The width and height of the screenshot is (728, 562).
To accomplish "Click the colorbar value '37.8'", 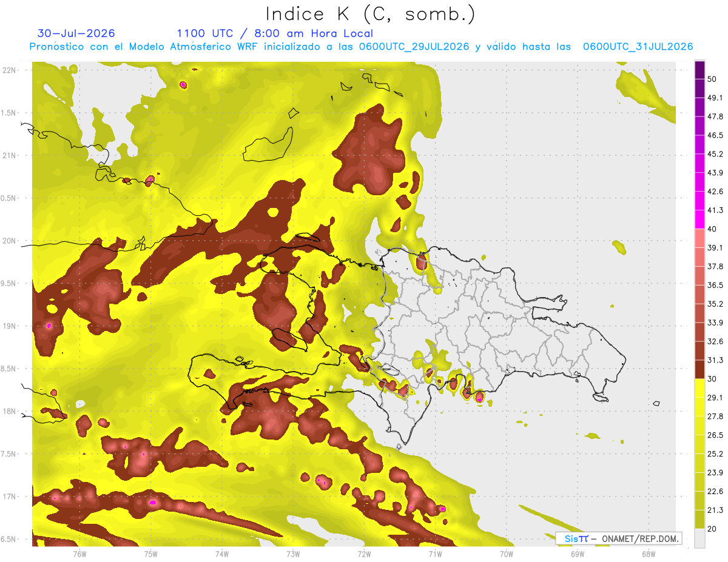I will pos(715,266).
